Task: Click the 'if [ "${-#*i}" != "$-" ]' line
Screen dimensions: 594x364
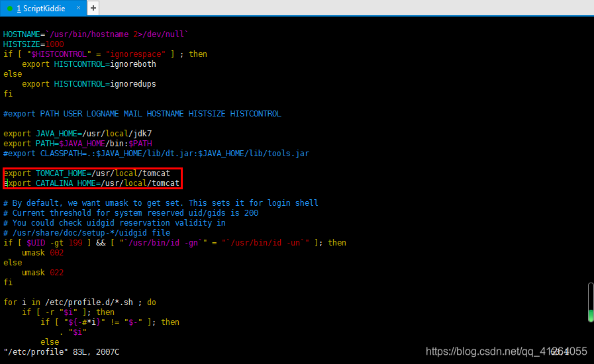Action: (x=110, y=322)
